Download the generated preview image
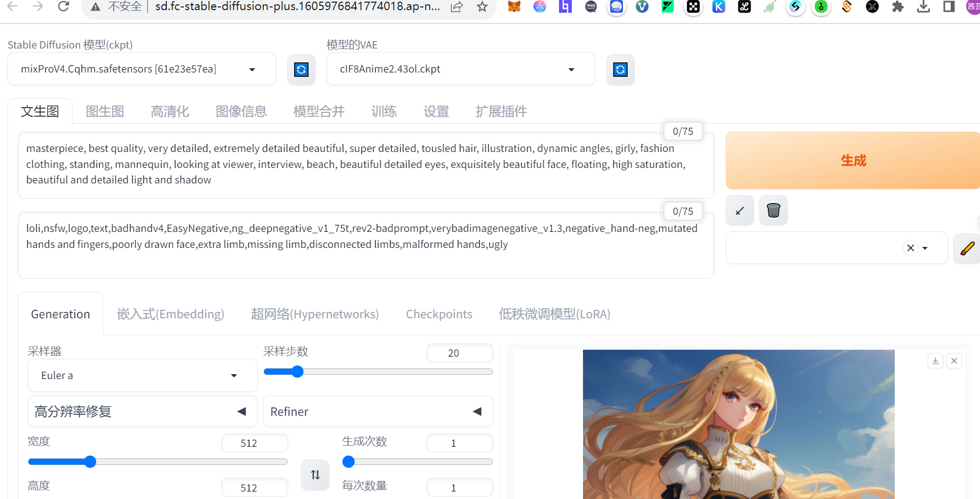The height and width of the screenshot is (499, 980). point(935,361)
